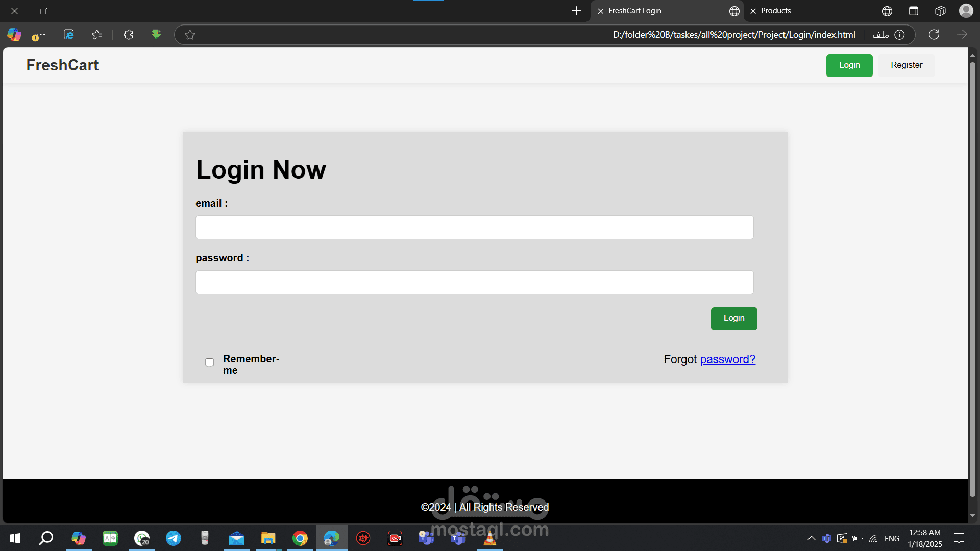Click the green download manager extension icon
The height and width of the screenshot is (551, 980).
(x=156, y=34)
